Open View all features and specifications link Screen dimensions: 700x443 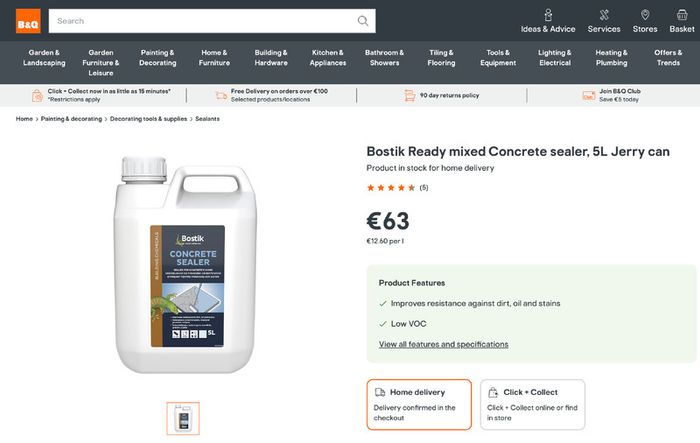point(443,344)
